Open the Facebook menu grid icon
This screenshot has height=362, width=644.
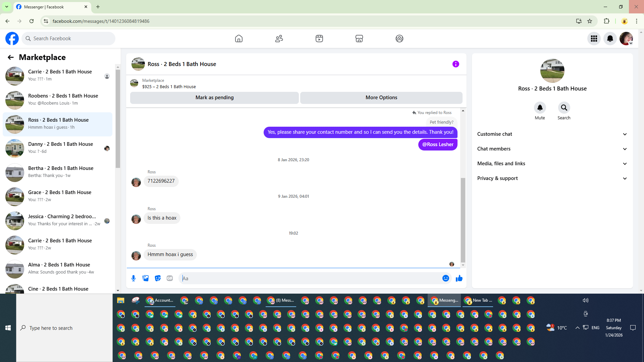coord(594,39)
